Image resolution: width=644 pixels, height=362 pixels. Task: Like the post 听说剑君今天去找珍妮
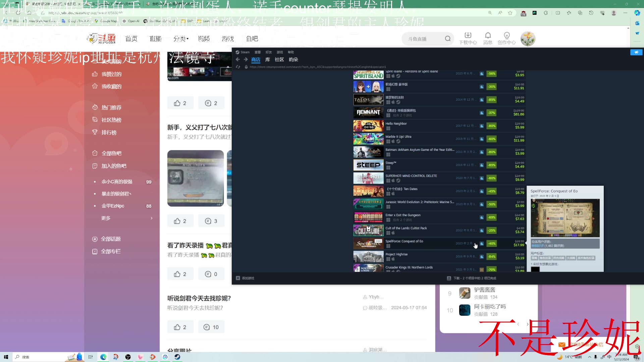click(x=180, y=327)
